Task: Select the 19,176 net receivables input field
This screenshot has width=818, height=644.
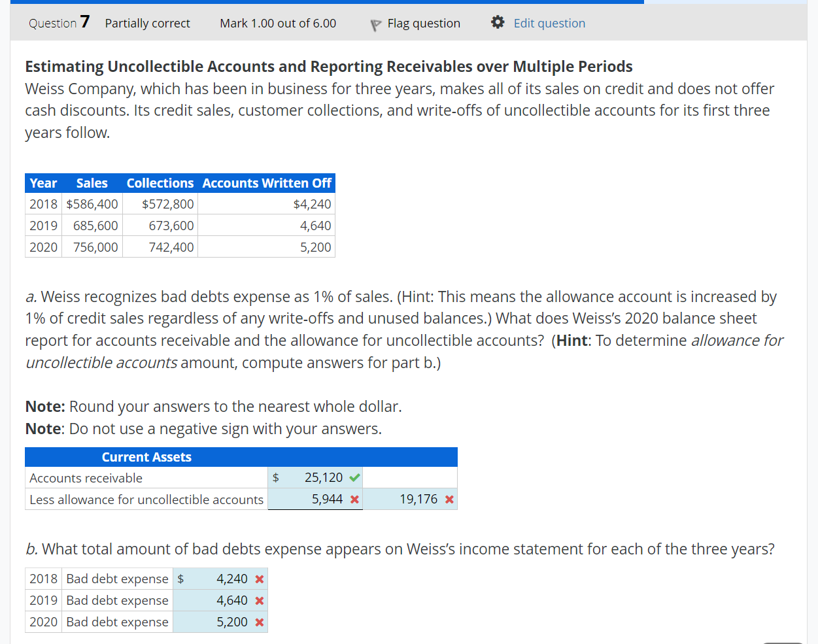Action: [418, 498]
